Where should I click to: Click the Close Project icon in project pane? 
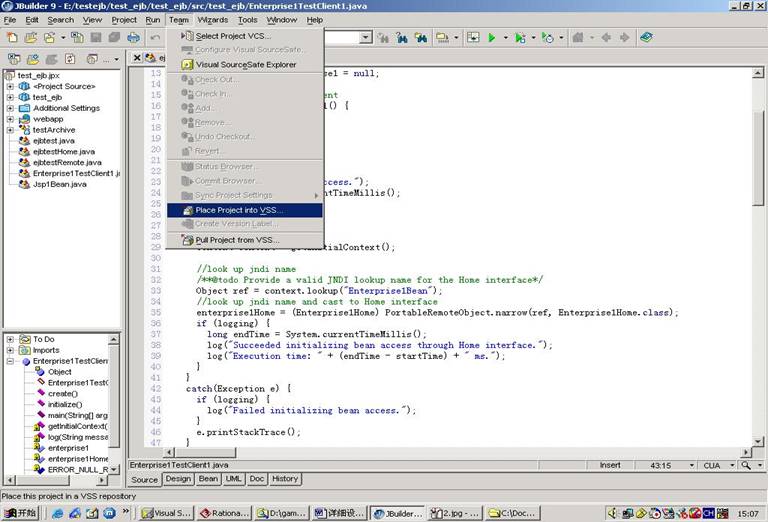[x=14, y=59]
